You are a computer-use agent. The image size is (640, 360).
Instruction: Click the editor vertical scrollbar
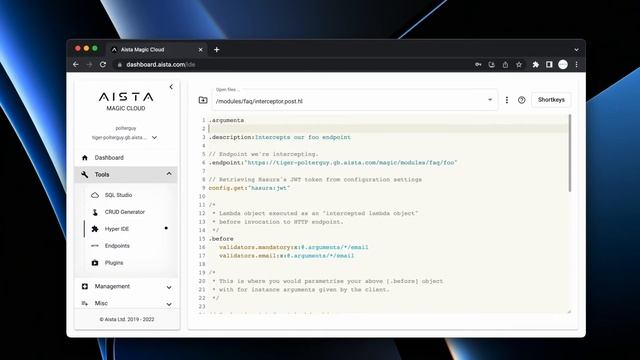pos(570,153)
